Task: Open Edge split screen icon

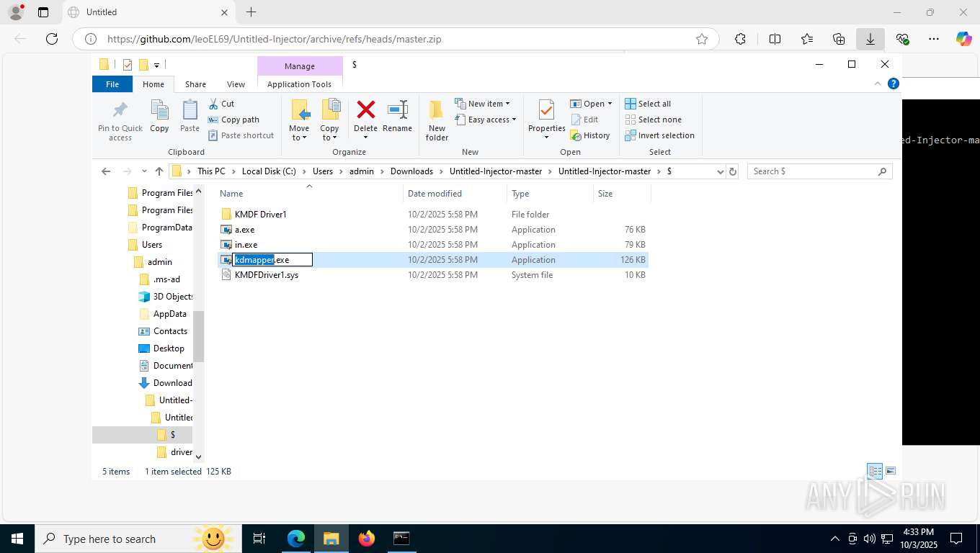Action: (775, 39)
